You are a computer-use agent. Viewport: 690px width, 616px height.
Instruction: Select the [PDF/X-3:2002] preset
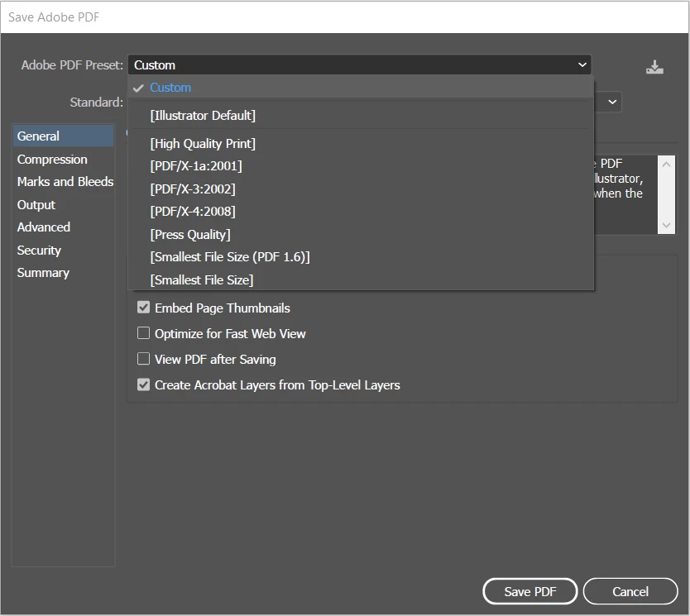[x=361, y=189]
